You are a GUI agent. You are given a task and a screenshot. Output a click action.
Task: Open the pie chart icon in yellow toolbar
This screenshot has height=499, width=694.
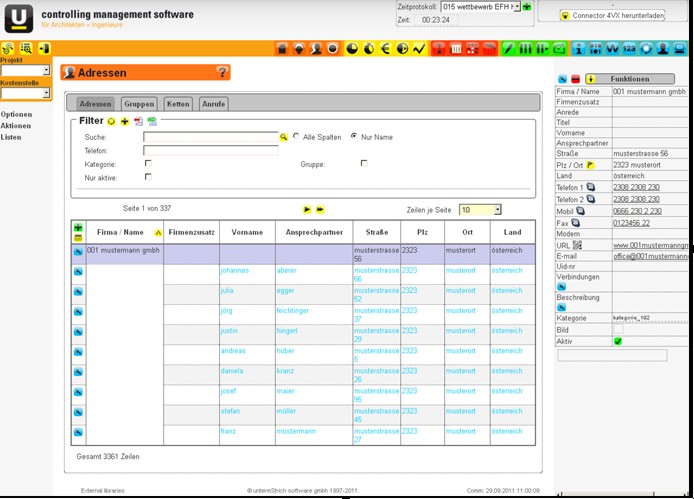352,48
